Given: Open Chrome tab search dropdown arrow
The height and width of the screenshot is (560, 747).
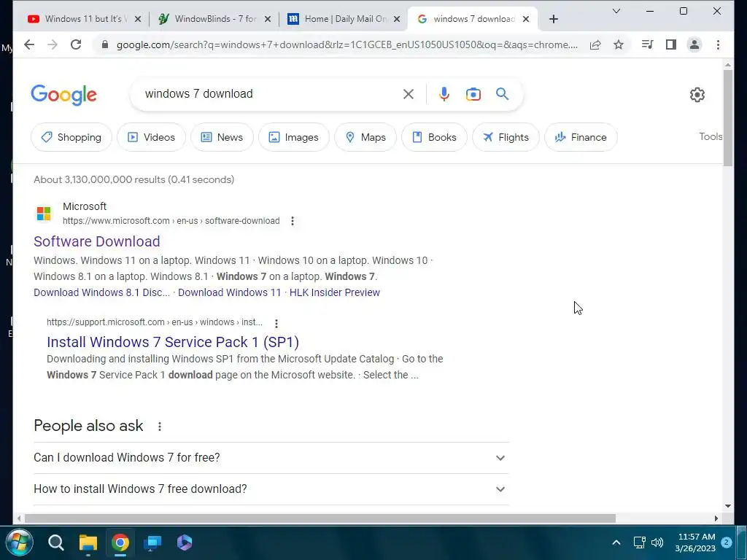Looking at the screenshot, I should pyautogui.click(x=616, y=11).
